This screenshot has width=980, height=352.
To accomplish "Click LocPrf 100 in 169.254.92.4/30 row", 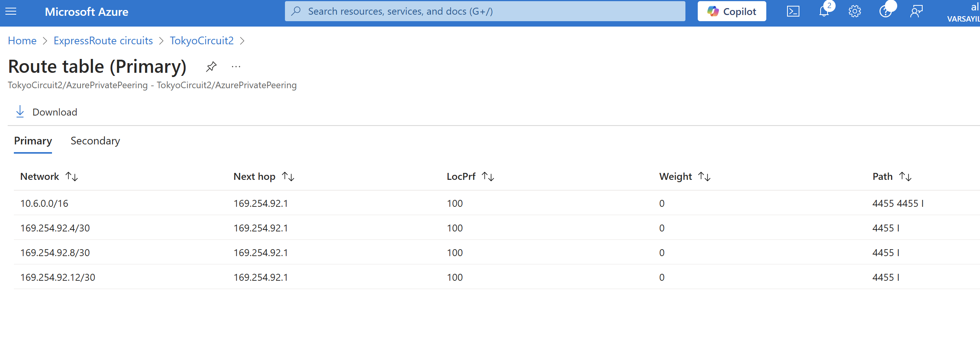I will pyautogui.click(x=455, y=228).
